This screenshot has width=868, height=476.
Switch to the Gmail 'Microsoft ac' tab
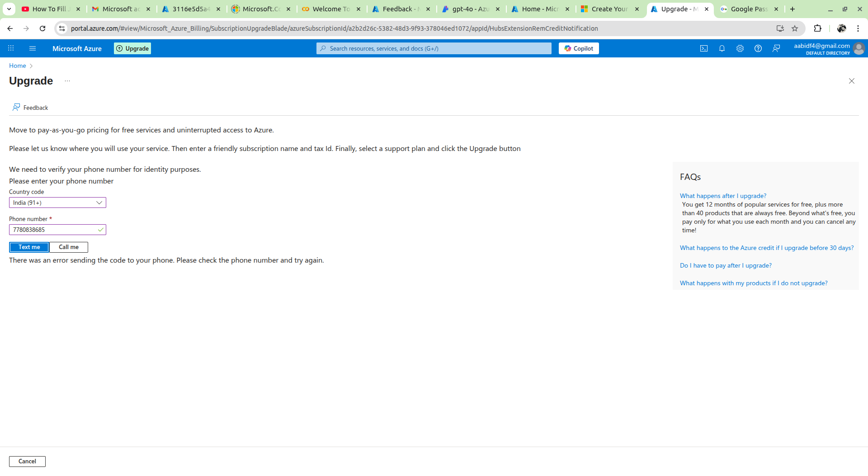click(x=121, y=9)
